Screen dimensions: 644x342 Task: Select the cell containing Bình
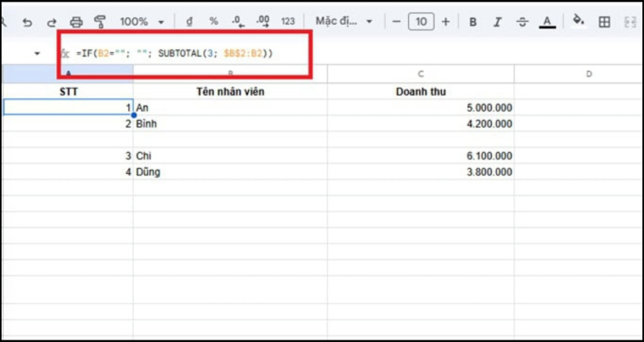tap(230, 124)
